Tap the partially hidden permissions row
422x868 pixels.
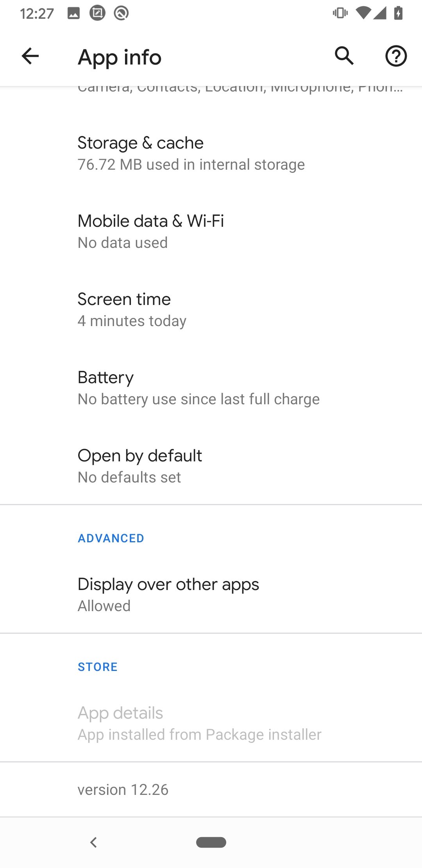(x=240, y=91)
